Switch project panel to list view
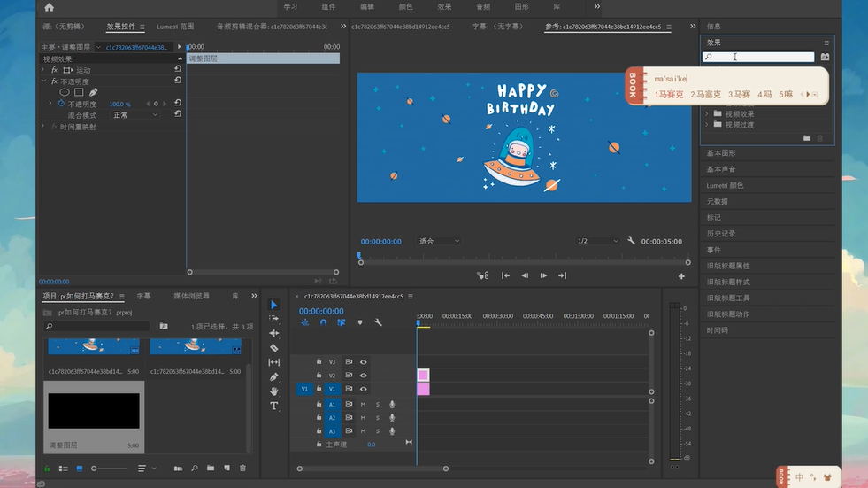 coord(63,469)
